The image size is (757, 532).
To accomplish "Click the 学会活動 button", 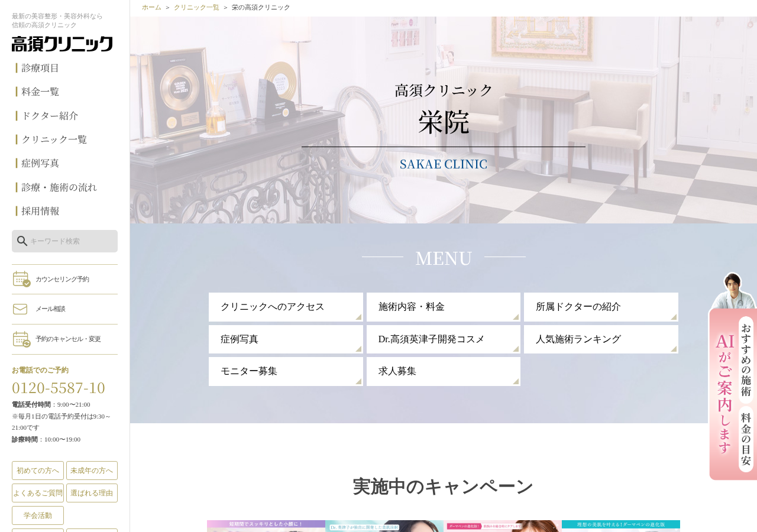I will point(38,515).
